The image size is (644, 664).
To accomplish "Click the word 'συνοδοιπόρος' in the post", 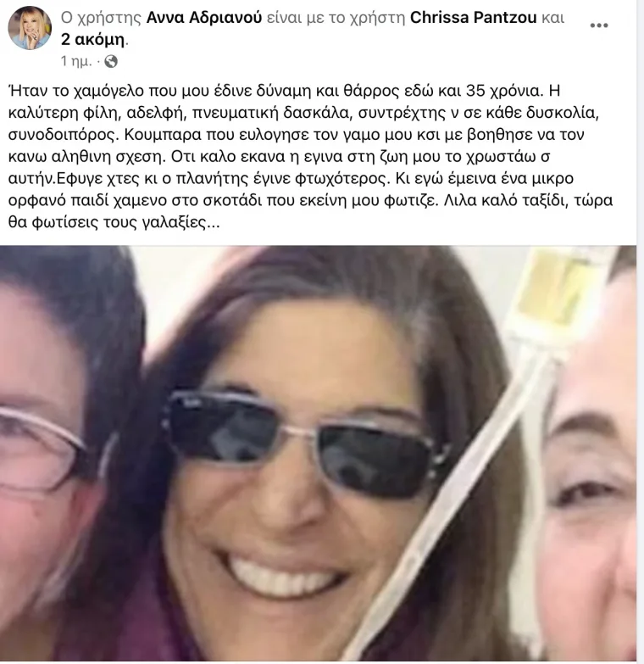I will click(x=64, y=135).
